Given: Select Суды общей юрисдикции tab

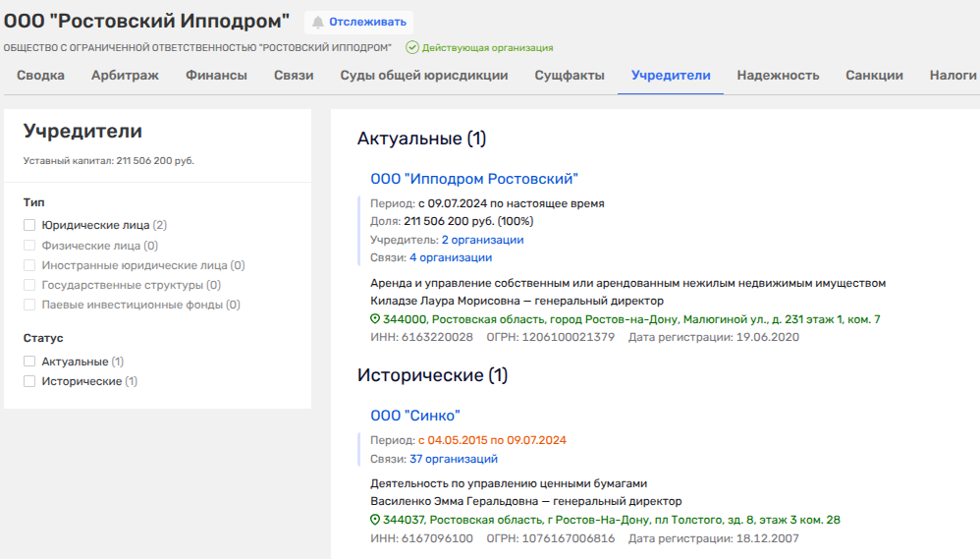Looking at the screenshot, I should pyautogui.click(x=423, y=76).
